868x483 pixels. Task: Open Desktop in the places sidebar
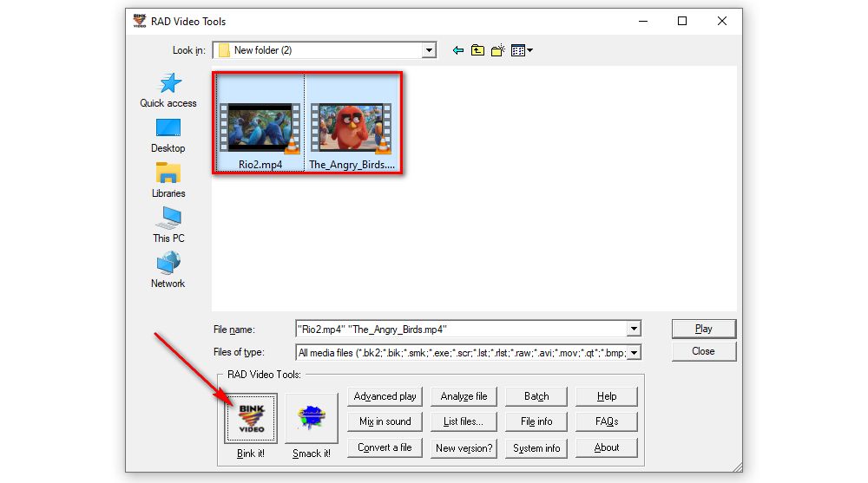(x=168, y=136)
